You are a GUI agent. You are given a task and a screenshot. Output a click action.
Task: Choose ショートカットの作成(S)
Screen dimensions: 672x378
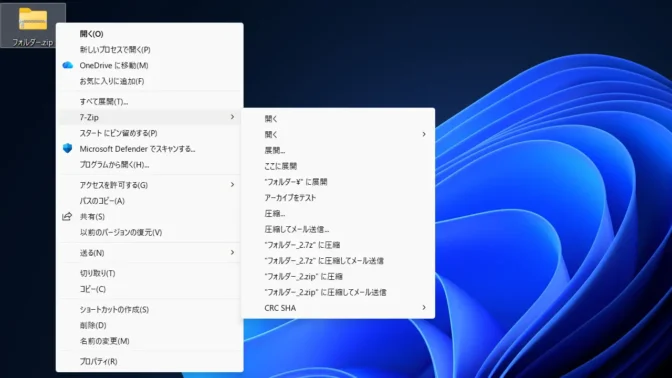click(x=150, y=309)
